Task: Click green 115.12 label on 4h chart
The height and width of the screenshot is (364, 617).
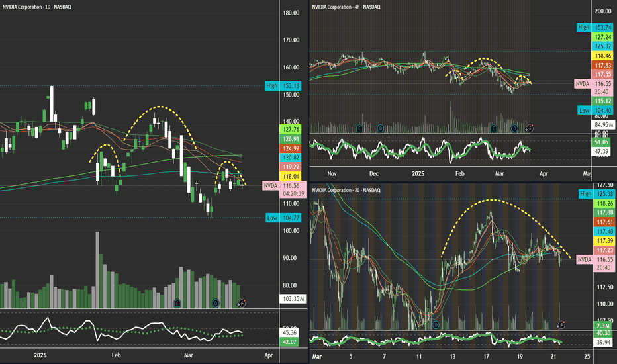Action: 602,101
